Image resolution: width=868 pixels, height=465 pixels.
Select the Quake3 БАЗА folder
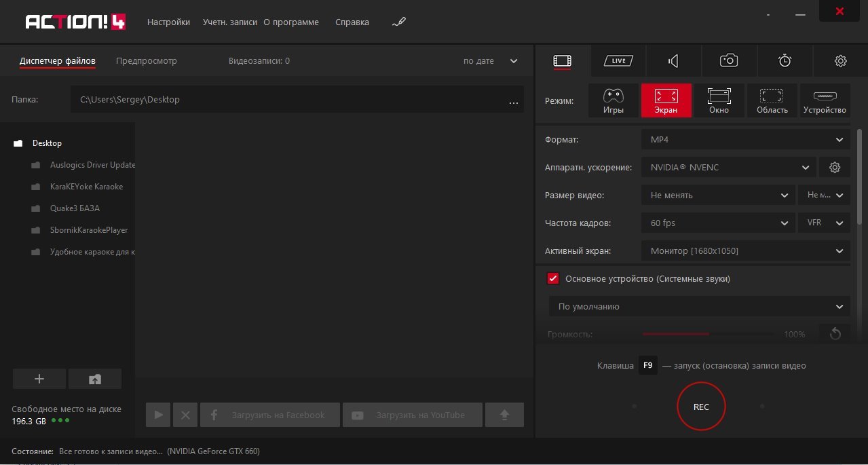pos(75,208)
